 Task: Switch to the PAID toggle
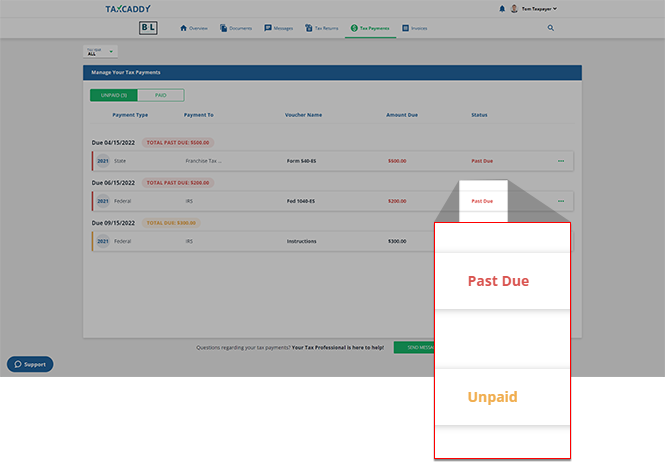(161, 95)
